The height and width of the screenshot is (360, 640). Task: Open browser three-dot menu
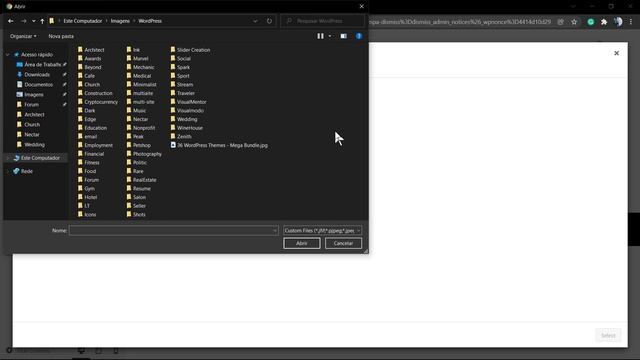tap(631, 22)
